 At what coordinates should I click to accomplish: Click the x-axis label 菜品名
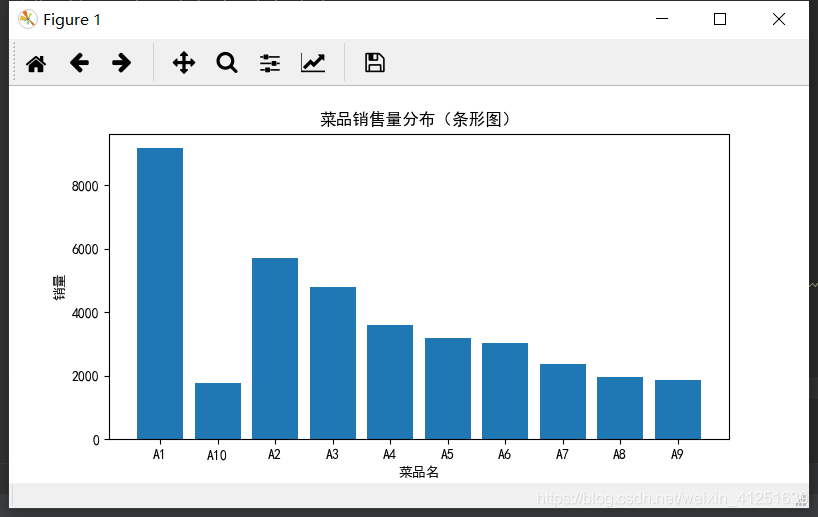click(419, 472)
